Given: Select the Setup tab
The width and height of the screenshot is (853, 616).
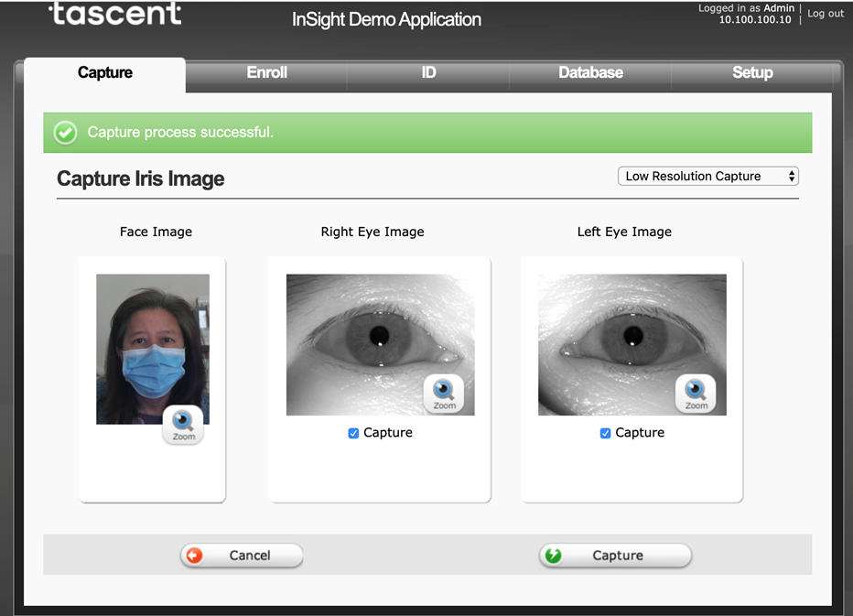Looking at the screenshot, I should coord(752,73).
